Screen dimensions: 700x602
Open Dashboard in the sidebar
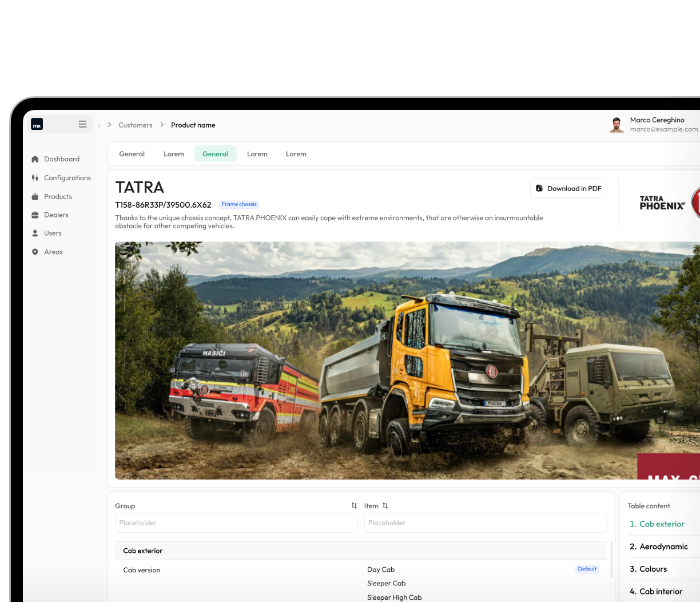click(62, 159)
